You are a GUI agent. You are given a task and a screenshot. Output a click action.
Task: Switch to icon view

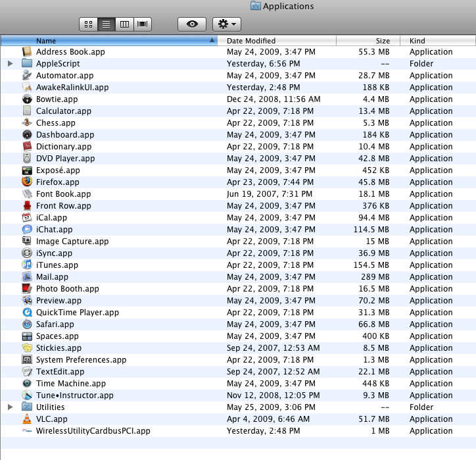point(88,24)
